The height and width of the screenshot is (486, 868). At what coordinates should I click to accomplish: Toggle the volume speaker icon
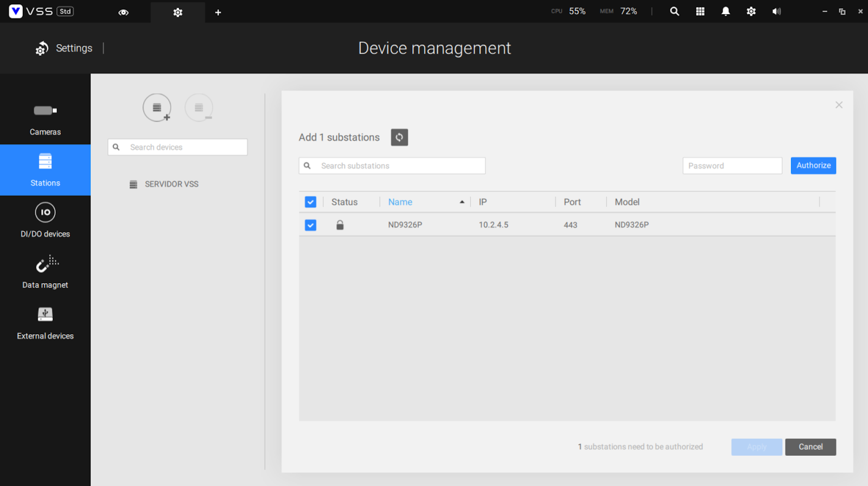point(777,11)
